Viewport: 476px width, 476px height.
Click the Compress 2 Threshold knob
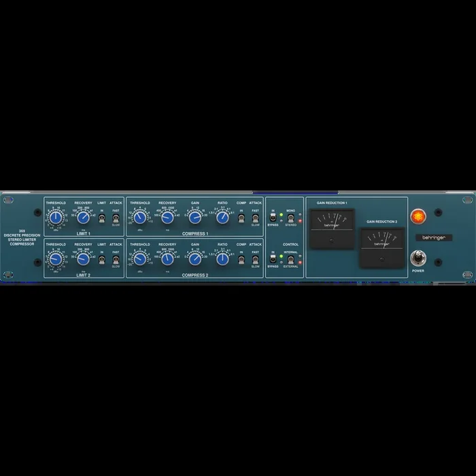pyautogui.click(x=140, y=259)
